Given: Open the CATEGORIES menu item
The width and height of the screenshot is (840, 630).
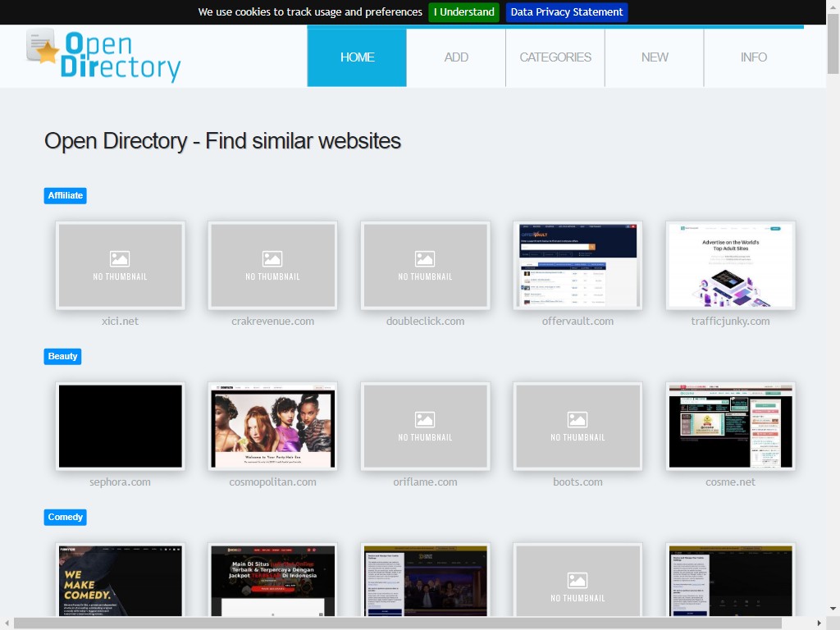Looking at the screenshot, I should (555, 57).
